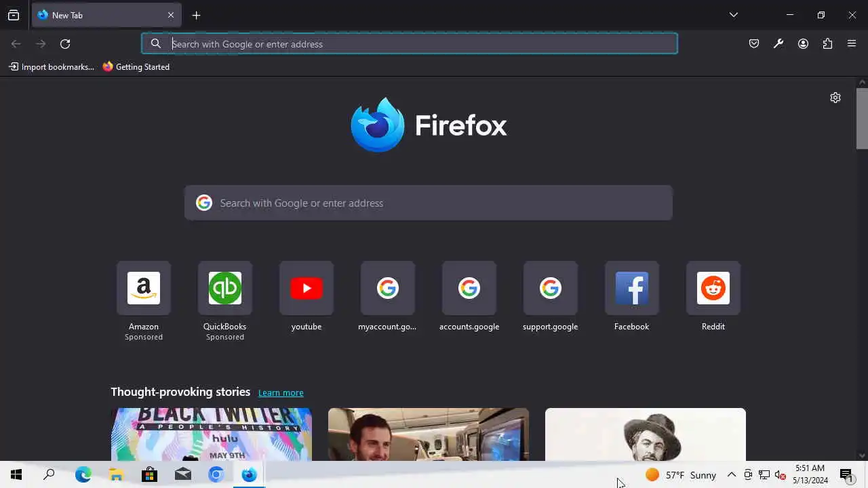868x488 pixels.
Task: Select the Firefox icon on taskbar
Action: point(249,475)
